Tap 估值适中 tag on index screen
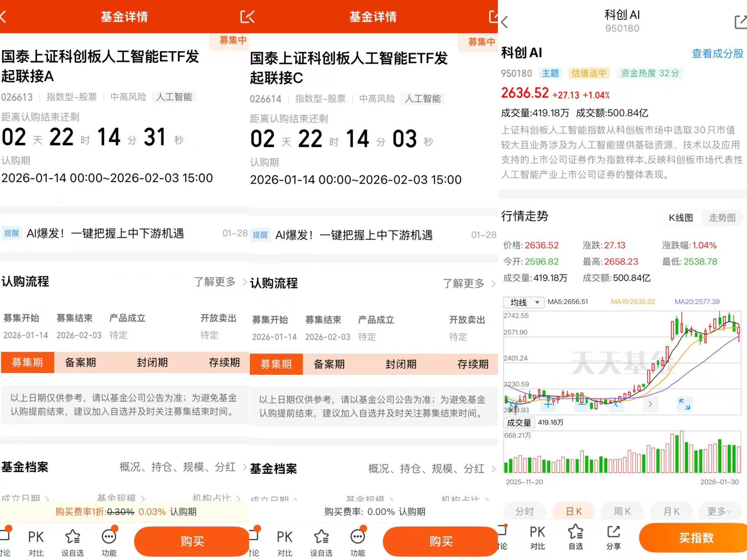Viewport: 747px width, 560px height. pyautogui.click(x=589, y=73)
